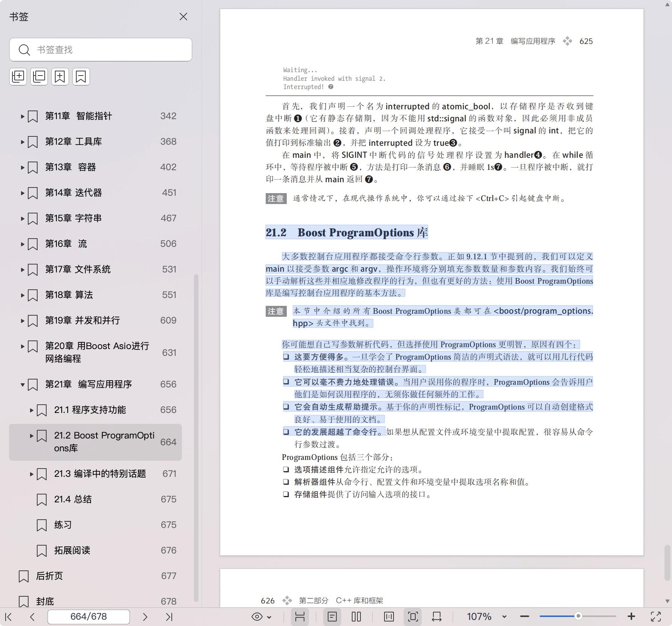Click the document scrollbar down arrow
Screen dimensions: 672x626
tap(667, 601)
